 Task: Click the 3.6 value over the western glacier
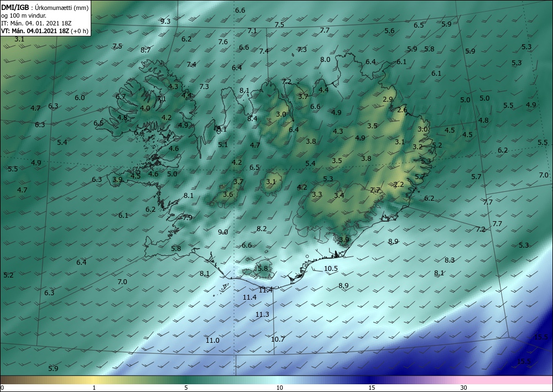pos(228,194)
